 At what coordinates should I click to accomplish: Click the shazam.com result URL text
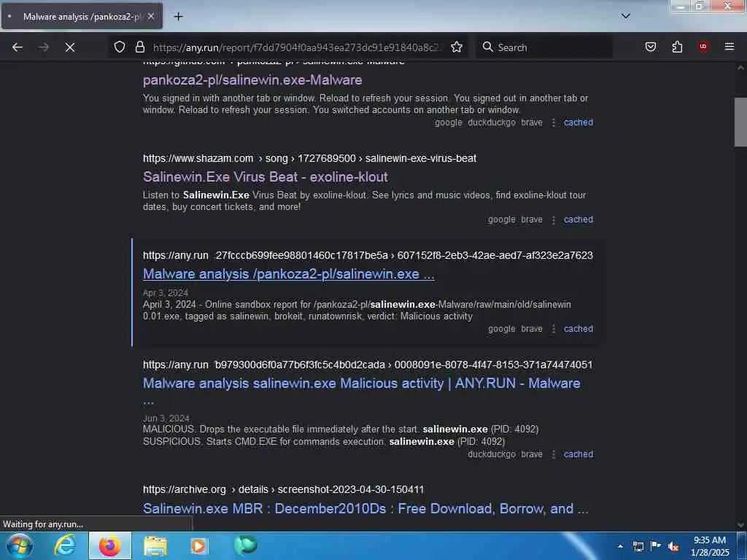309,158
